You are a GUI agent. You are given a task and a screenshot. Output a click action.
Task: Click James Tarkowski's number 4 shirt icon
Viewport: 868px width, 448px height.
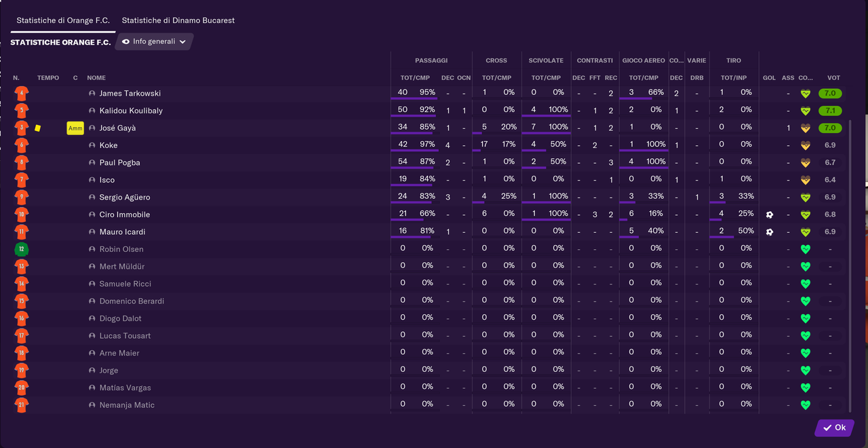point(22,94)
